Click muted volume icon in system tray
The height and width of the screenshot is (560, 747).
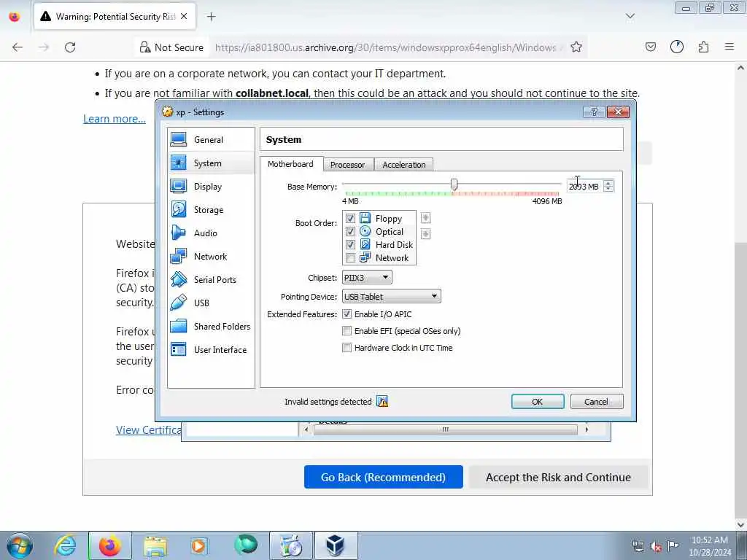[656, 547]
